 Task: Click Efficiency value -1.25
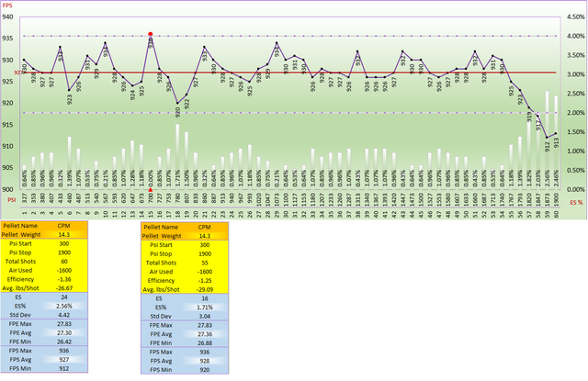point(205,281)
